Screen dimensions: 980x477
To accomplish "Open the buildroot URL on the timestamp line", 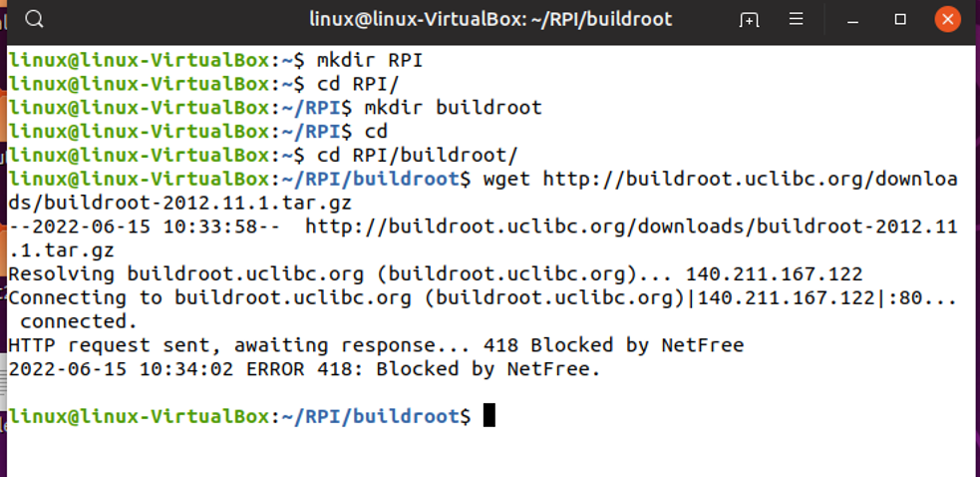I will [630, 227].
